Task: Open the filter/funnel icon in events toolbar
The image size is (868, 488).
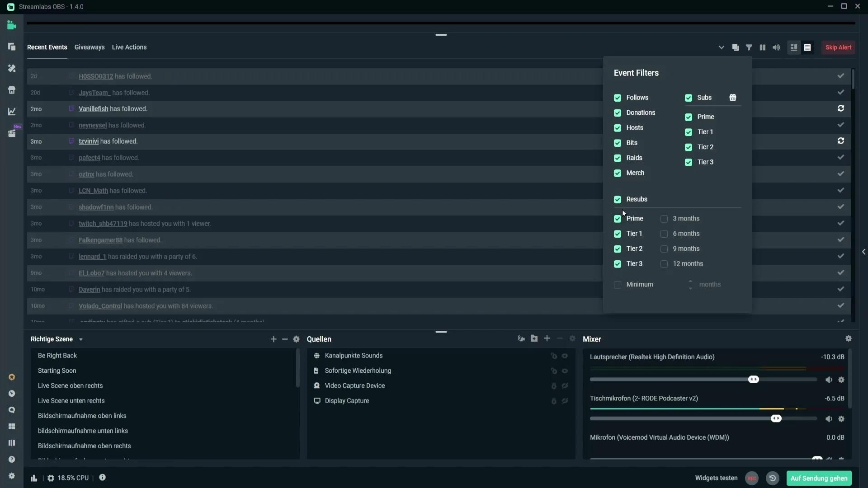Action: (x=749, y=47)
